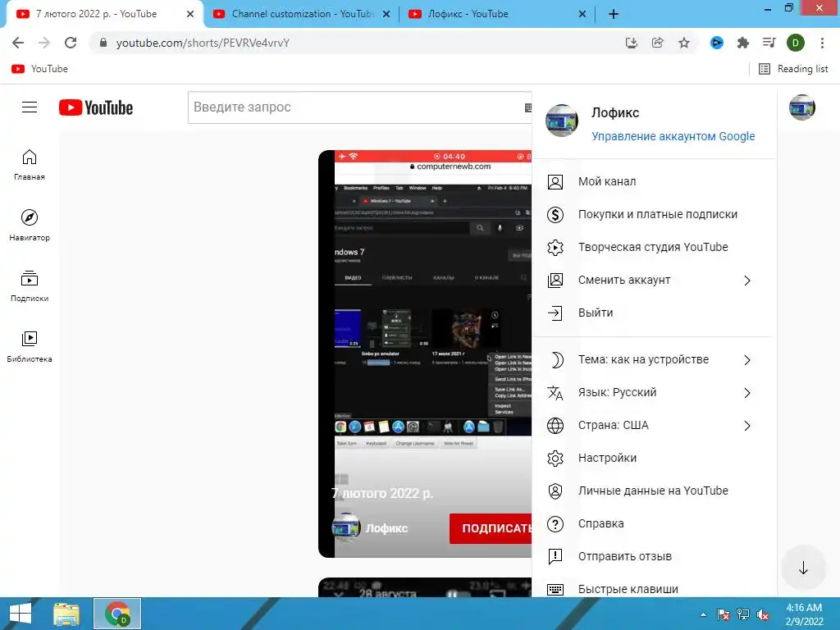
Task: Open a new browser tab
Action: (x=614, y=14)
